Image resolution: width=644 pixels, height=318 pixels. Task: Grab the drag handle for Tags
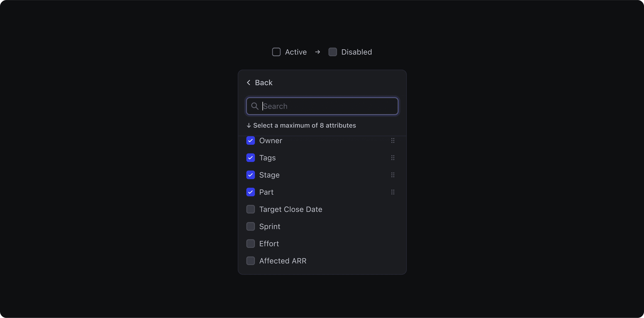(x=393, y=158)
